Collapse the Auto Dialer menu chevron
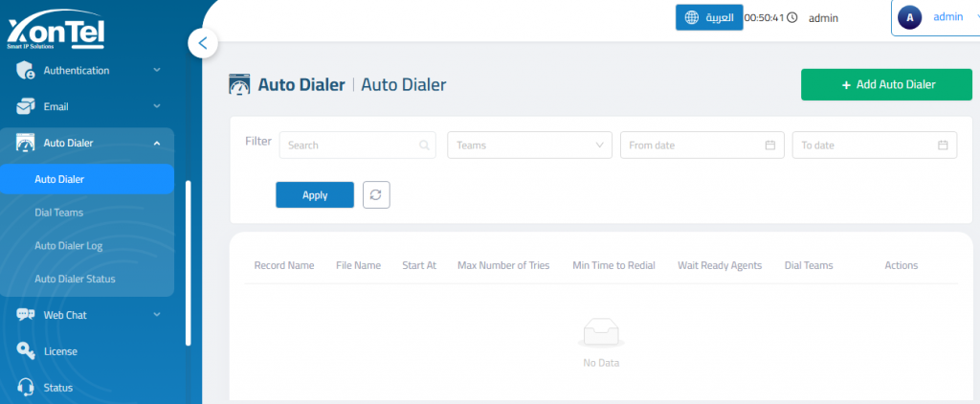Screen dimensions: 980x404 157,144
